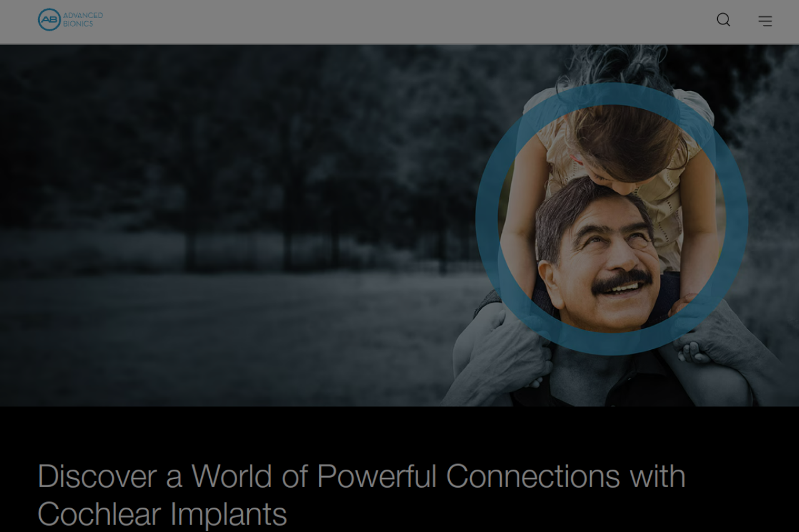The image size is (799, 532).
Task: Click the black band above headline
Action: tap(399, 430)
